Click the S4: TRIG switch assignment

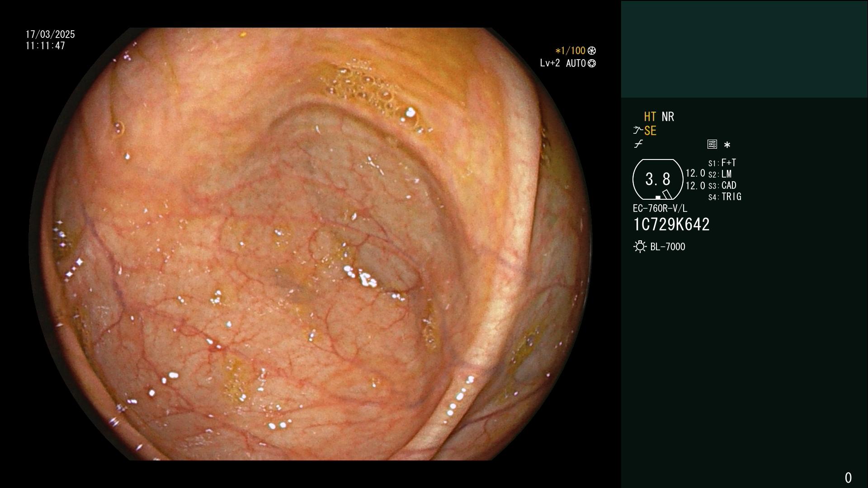point(725,197)
